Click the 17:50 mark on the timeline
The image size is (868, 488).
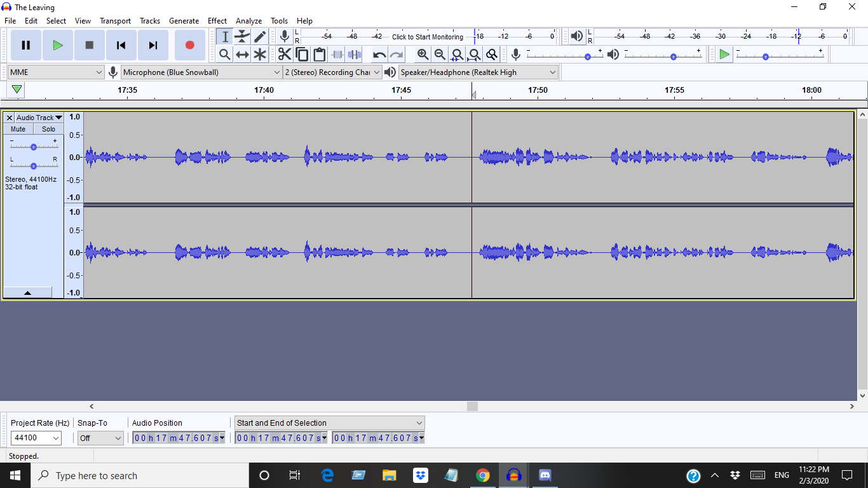[x=538, y=90]
